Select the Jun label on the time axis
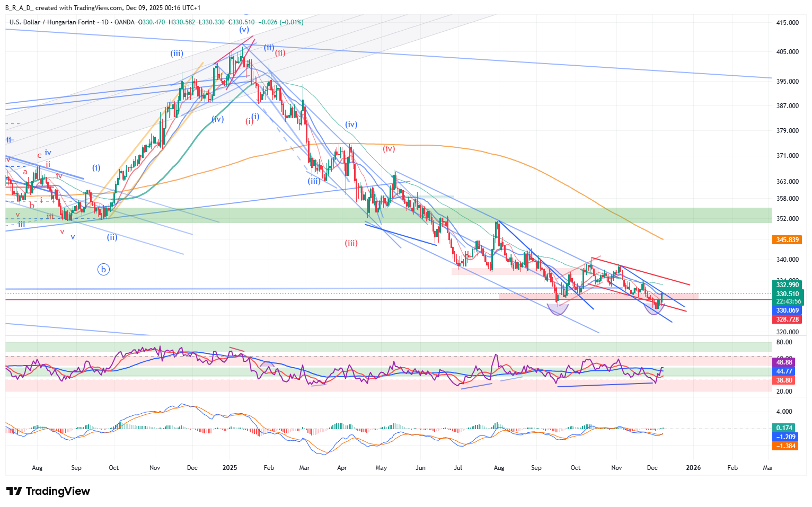Image resolution: width=812 pixels, height=507 pixels. coord(420,468)
